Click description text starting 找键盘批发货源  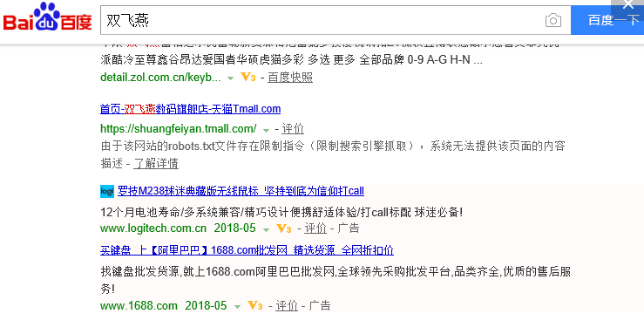[x=336, y=280]
